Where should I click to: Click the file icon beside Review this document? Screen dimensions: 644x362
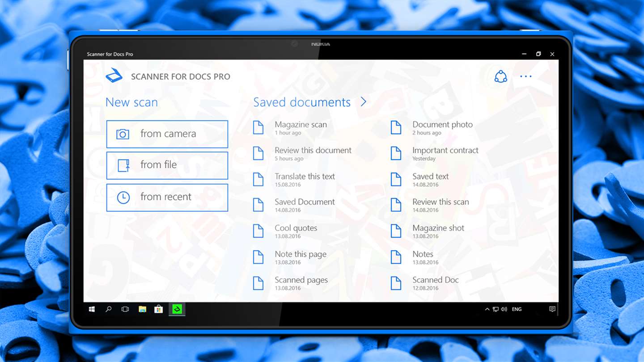point(258,153)
